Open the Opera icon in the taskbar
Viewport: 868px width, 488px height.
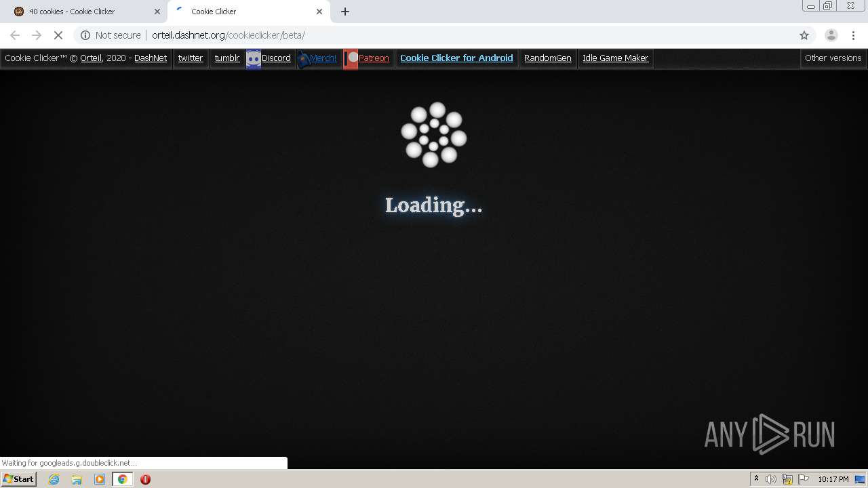pyautogui.click(x=145, y=479)
